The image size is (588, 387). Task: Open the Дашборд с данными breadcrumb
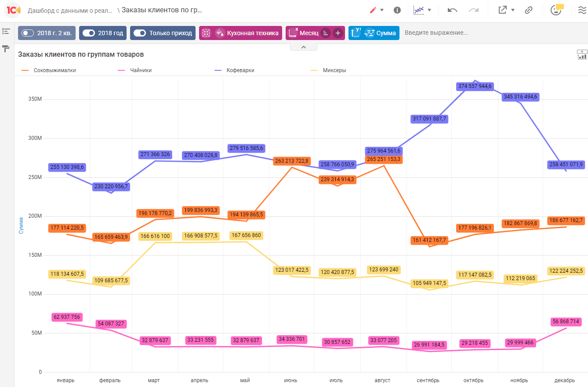click(70, 10)
